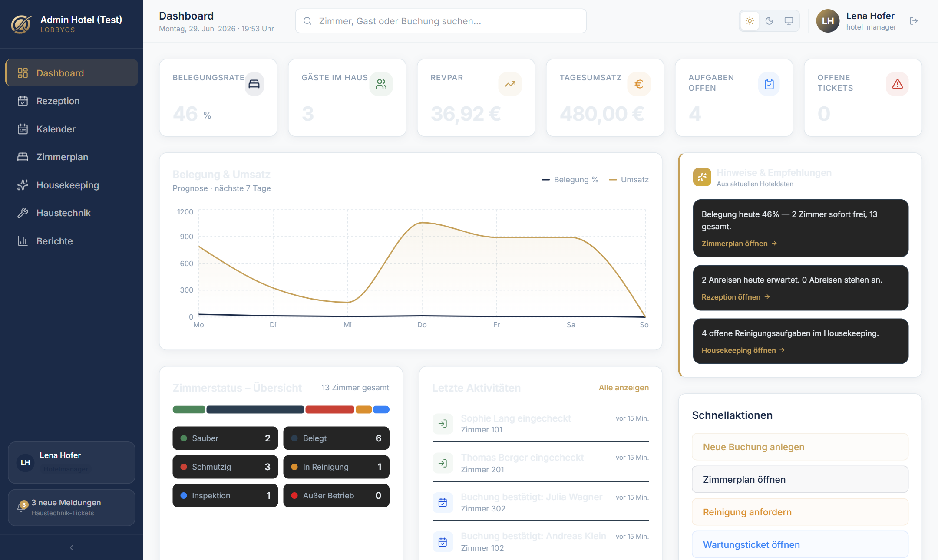
Task: Switch to dark theme moon icon
Action: coord(769,21)
